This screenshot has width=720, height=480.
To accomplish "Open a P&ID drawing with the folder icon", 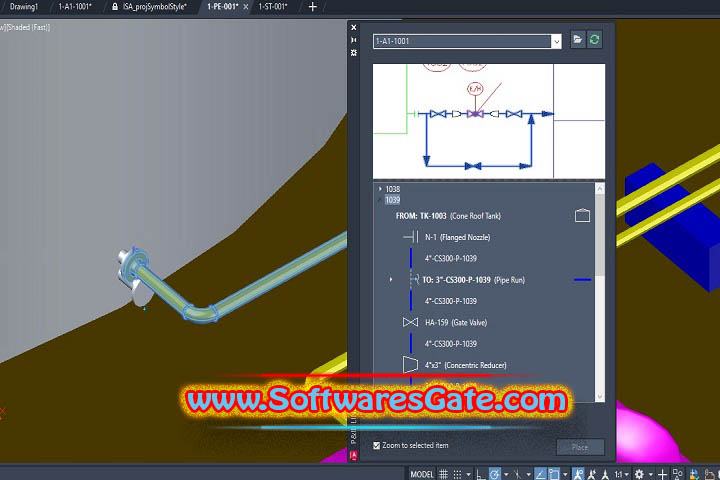I will (578, 40).
